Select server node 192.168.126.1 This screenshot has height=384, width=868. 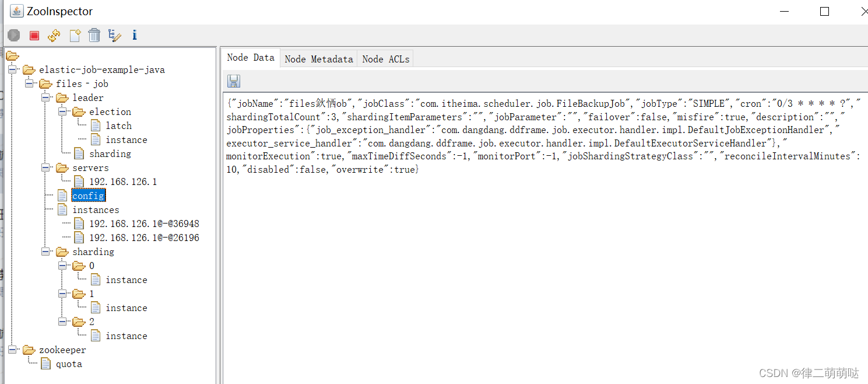pyautogui.click(x=123, y=182)
